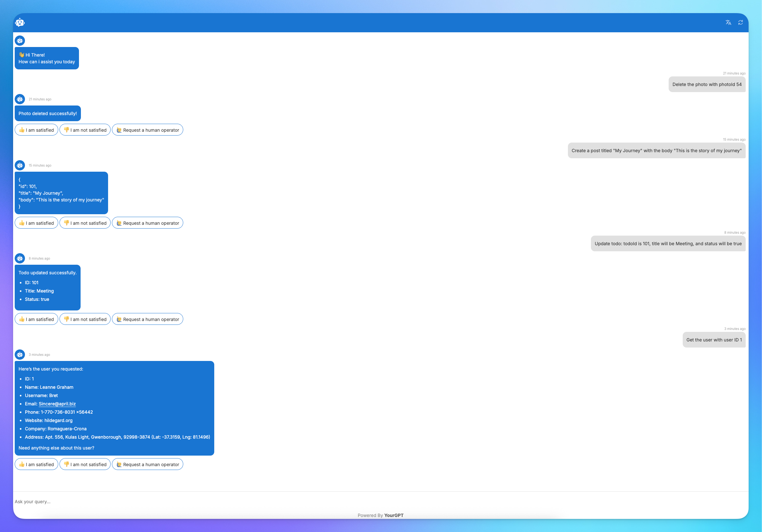Image resolution: width=762 pixels, height=532 pixels.
Task: Focus the "Ask your query..." input field
Action: (380, 501)
